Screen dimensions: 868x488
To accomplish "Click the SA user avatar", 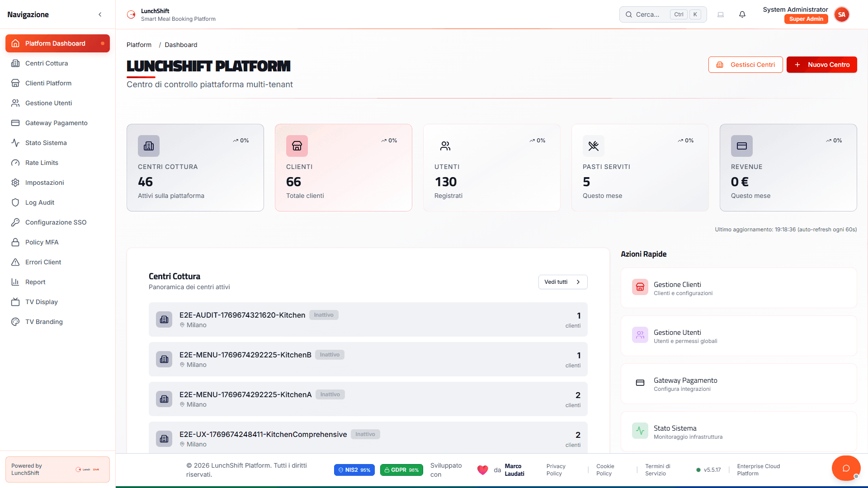I will 842,14.
